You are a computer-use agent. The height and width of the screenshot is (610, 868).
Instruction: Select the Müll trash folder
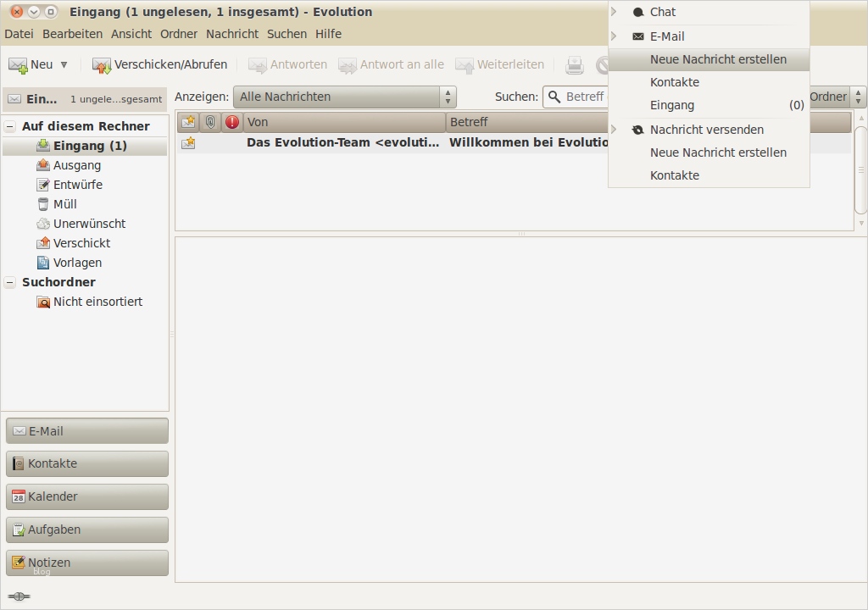(x=64, y=204)
